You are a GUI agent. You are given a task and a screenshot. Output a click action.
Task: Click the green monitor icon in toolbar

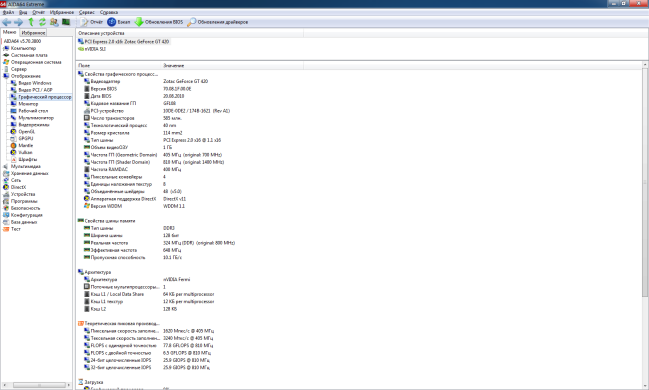pos(66,22)
